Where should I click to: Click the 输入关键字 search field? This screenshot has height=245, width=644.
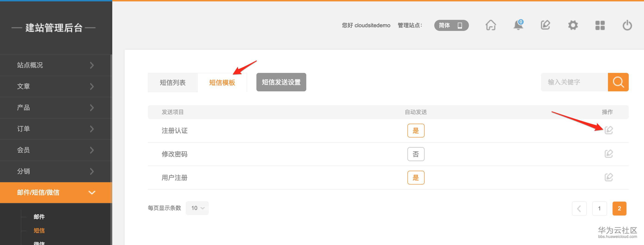pyautogui.click(x=574, y=82)
